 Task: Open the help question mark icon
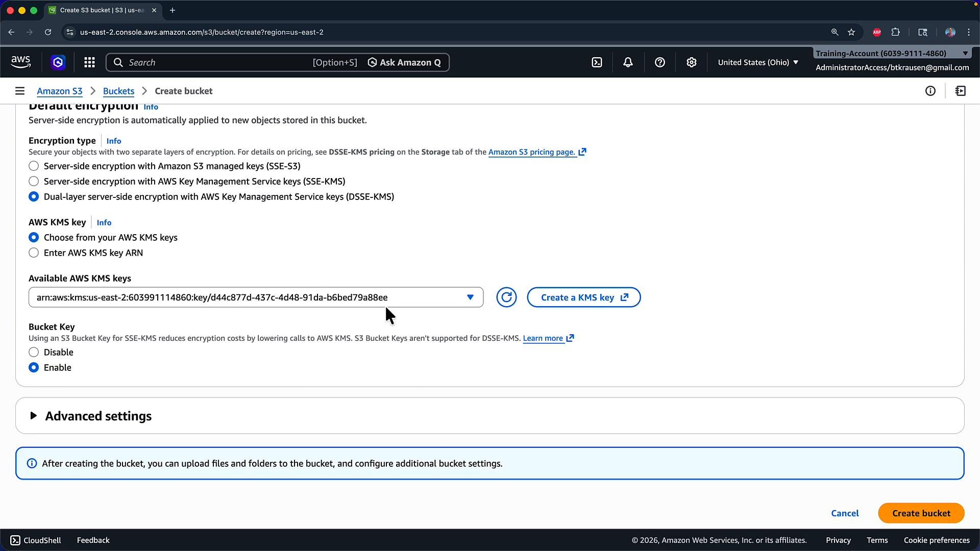pos(659,62)
